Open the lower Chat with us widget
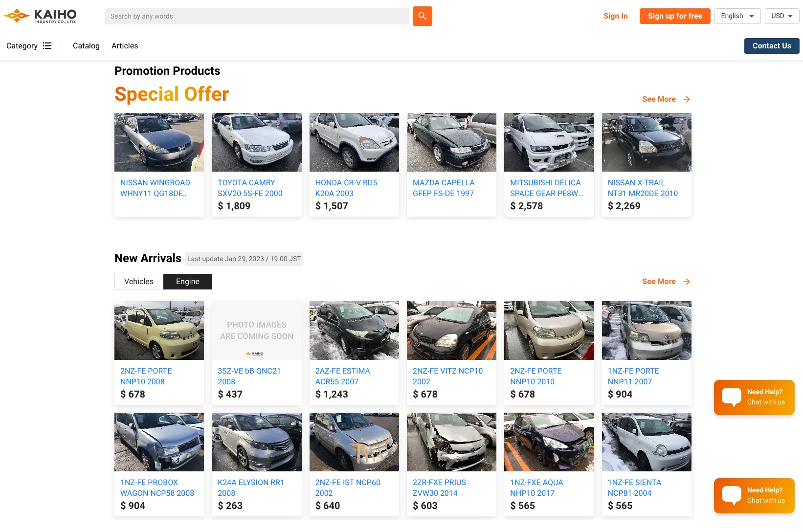Viewport: 803px width, 532px height. (754, 495)
